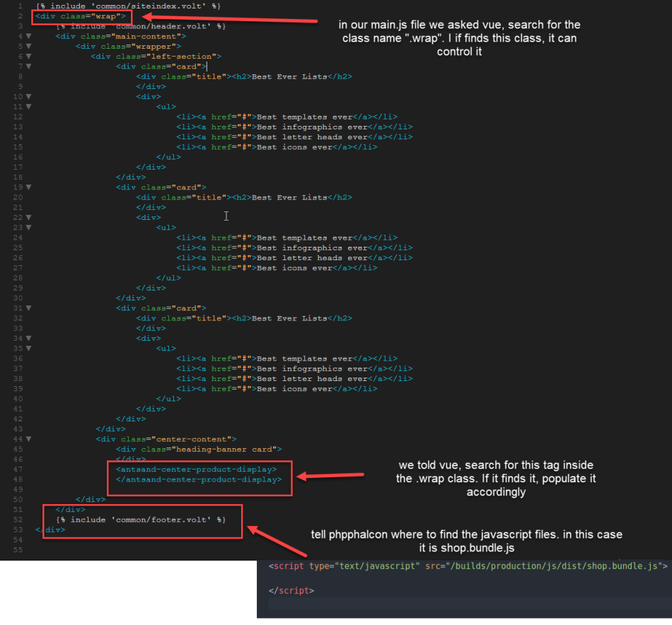Place cursor in the div class="wrap" tag
Screen dimensions: 672x625
(x=81, y=16)
